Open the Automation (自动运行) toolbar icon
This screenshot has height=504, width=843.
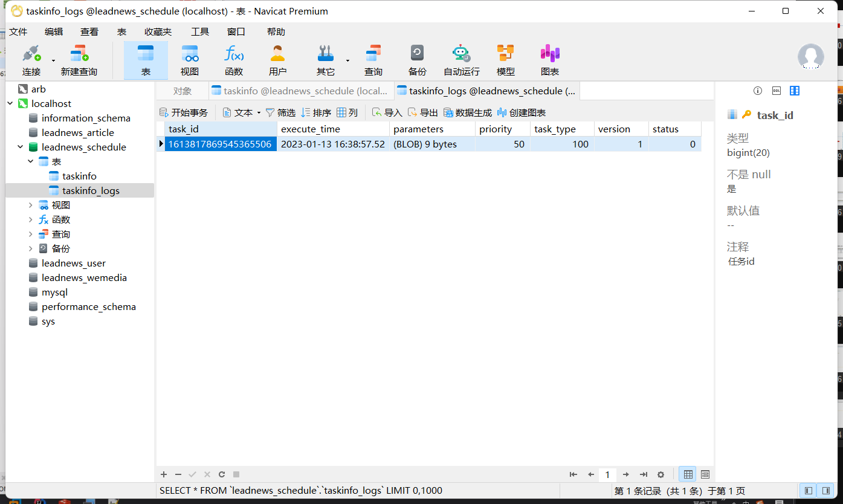point(462,60)
